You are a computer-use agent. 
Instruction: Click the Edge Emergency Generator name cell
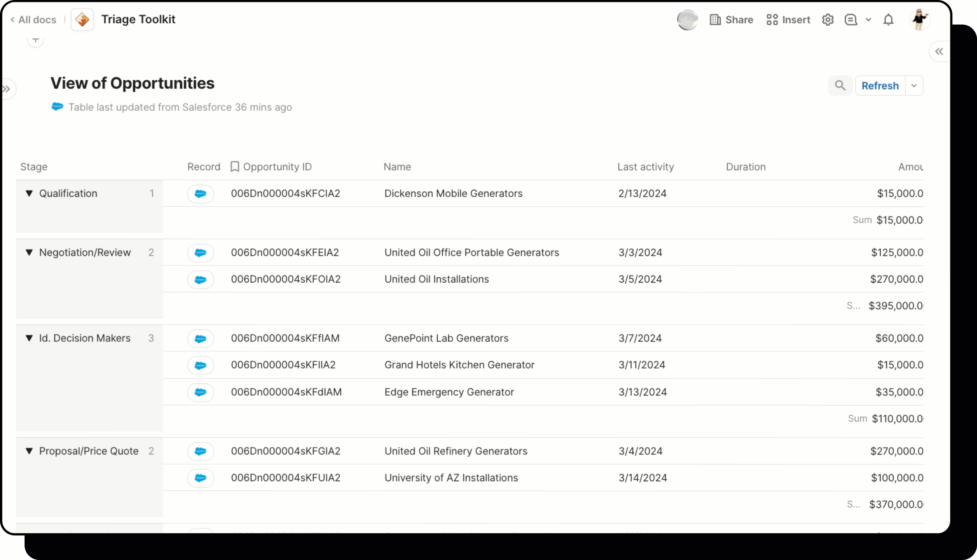click(x=449, y=392)
